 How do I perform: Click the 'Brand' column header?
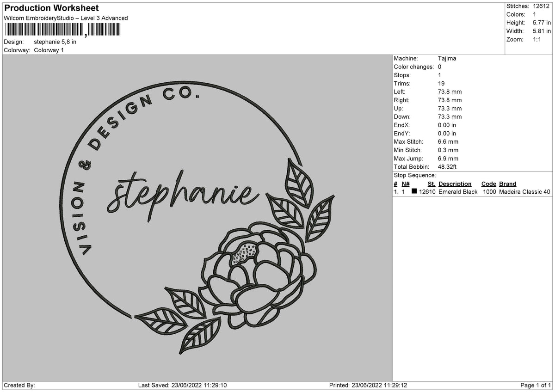coord(508,184)
